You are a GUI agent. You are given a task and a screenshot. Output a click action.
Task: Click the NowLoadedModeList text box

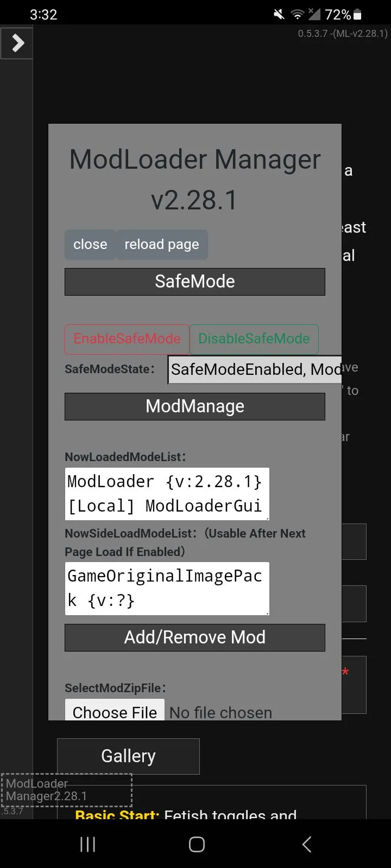coord(167,494)
